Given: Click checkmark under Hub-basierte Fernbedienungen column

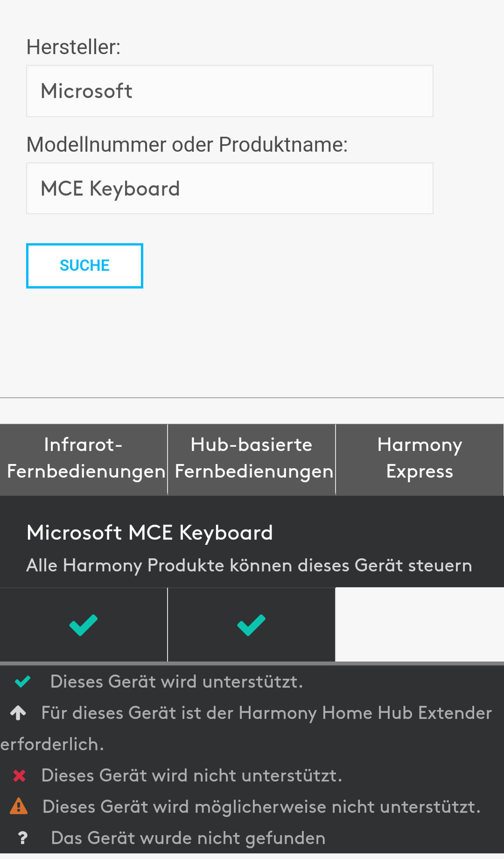Looking at the screenshot, I should click(x=252, y=625).
